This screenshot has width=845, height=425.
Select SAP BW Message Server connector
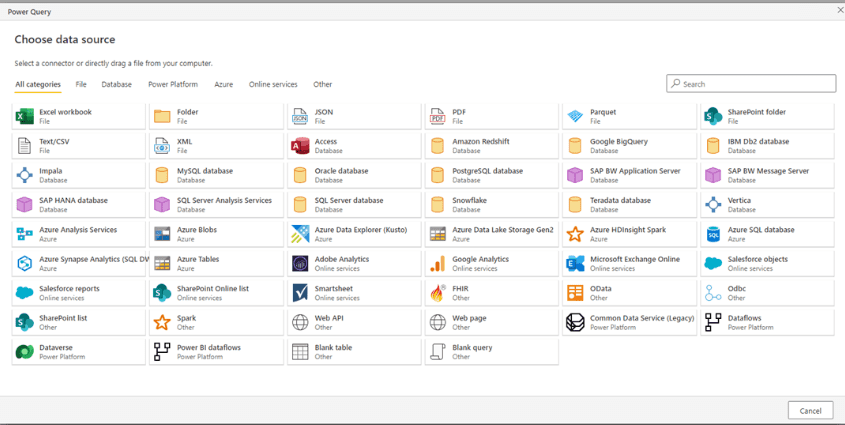[767, 175]
